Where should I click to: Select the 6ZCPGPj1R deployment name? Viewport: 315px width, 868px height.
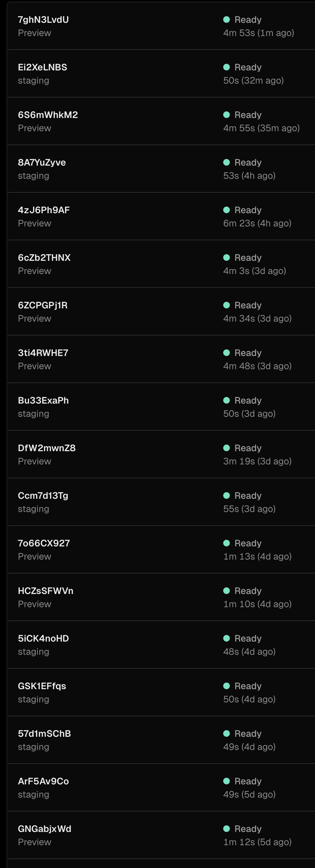coord(43,305)
